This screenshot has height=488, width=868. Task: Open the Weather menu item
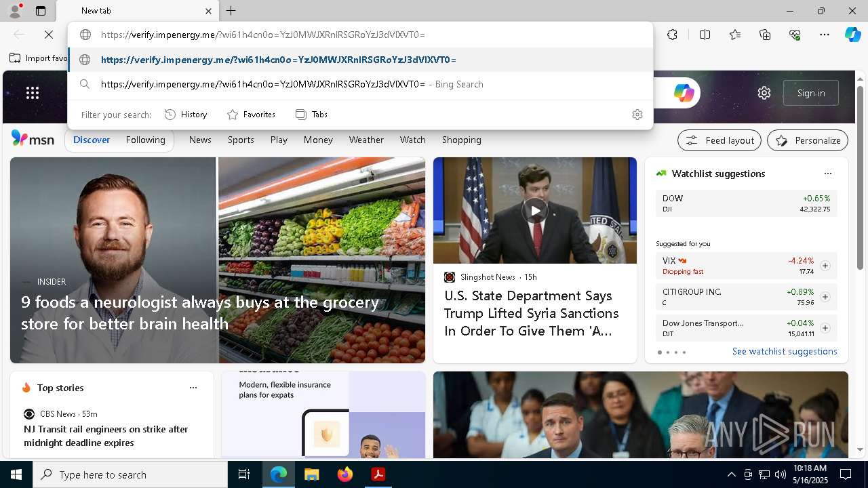(366, 140)
